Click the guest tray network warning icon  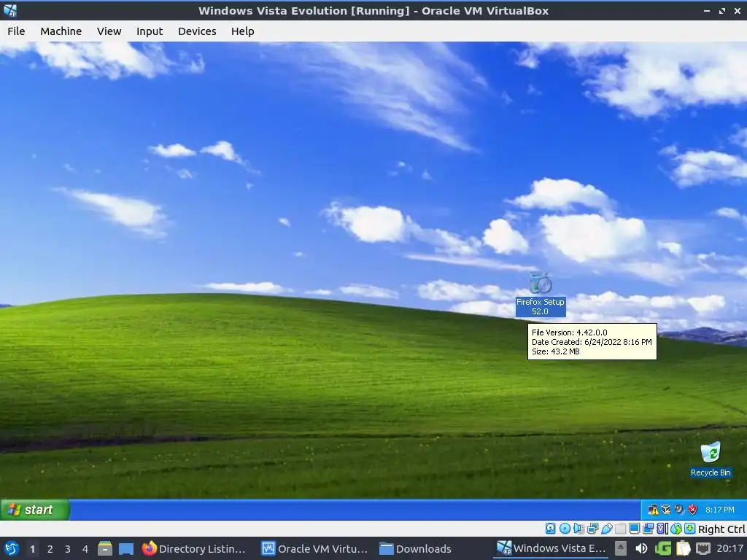tap(653, 510)
